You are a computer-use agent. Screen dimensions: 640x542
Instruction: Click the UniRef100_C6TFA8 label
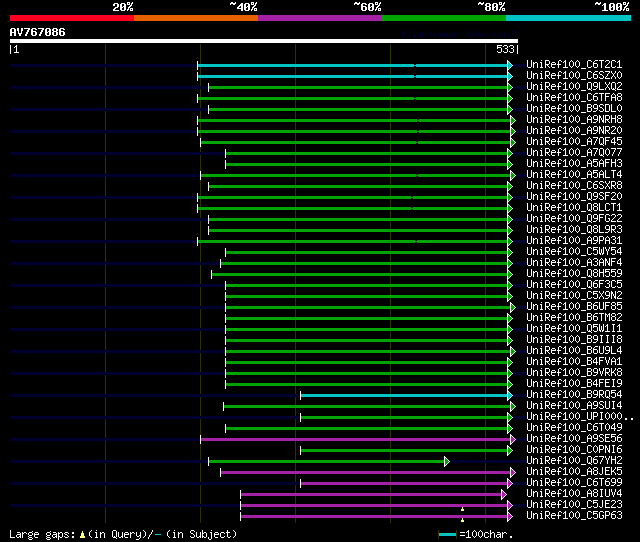(x=574, y=98)
